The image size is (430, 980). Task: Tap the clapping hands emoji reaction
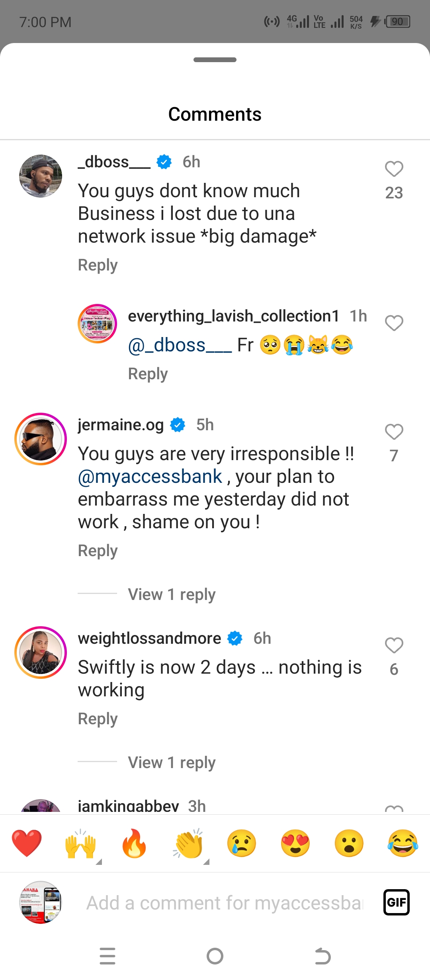(x=188, y=843)
